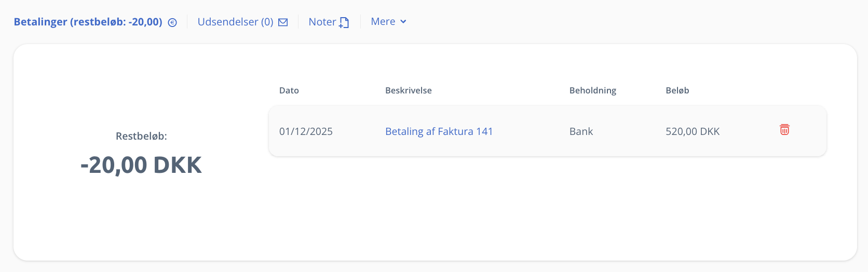The width and height of the screenshot is (868, 272).
Task: Expand the Mere chevron arrow
Action: pyautogui.click(x=403, y=22)
